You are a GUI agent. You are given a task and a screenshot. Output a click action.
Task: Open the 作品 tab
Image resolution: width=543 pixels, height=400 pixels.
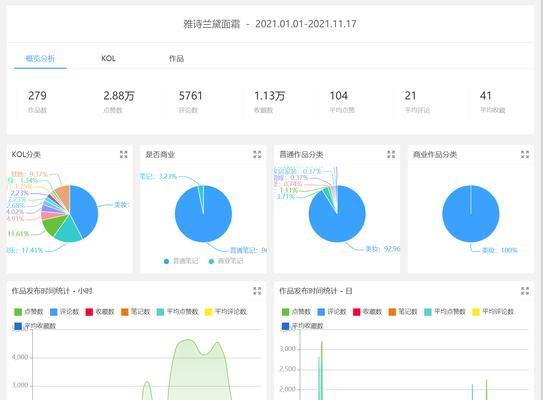[176, 59]
